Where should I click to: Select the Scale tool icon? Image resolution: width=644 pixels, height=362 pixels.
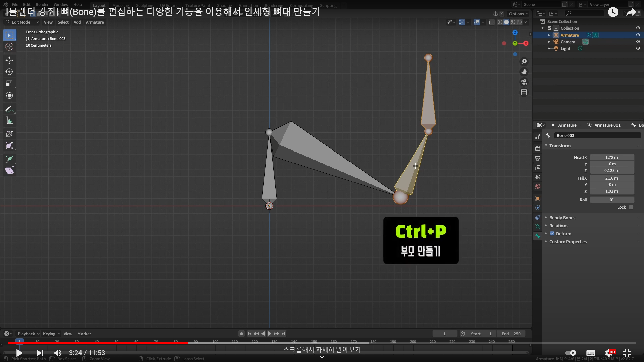[9, 84]
